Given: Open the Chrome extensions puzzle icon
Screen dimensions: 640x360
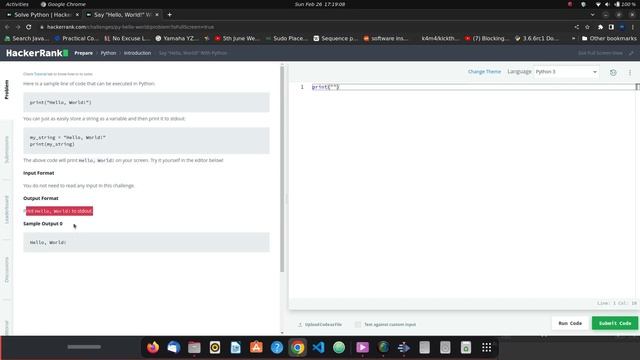Looking at the screenshot, I should [x=600, y=27].
